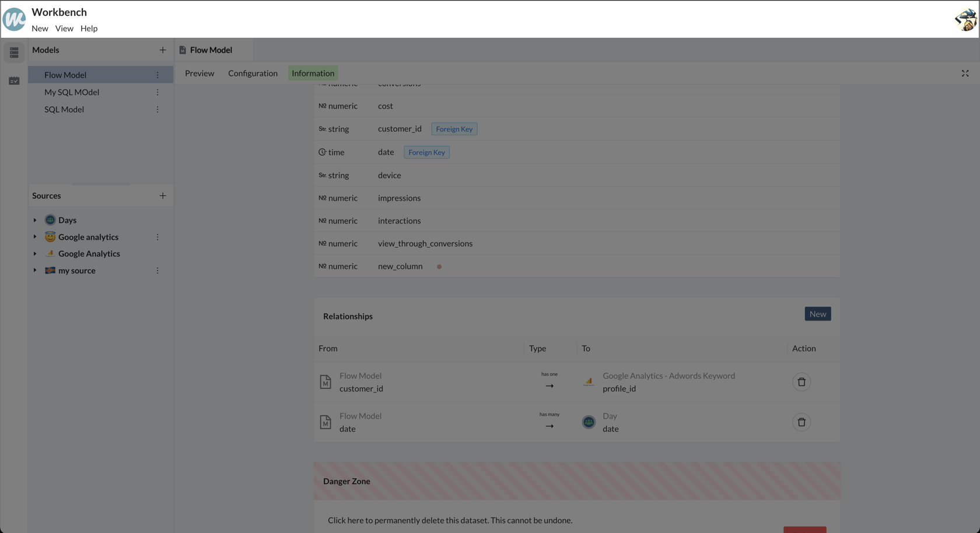Viewport: 980px width, 533px height.
Task: Click the Foreign Key badge for customer_id
Action: [x=454, y=129]
